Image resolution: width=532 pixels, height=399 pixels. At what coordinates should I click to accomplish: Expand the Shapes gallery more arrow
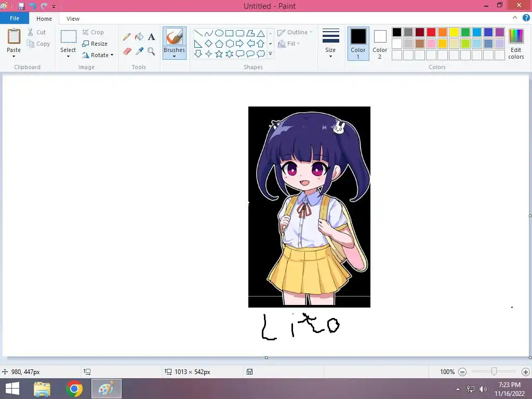tap(270, 54)
